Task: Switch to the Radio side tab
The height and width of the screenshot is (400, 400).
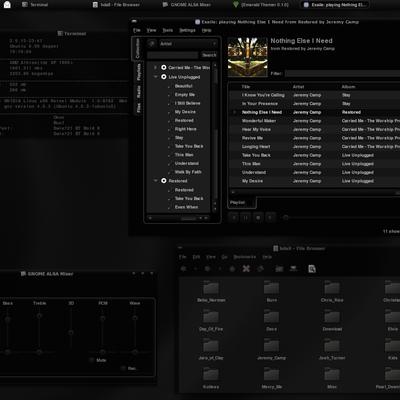Action: click(x=139, y=92)
